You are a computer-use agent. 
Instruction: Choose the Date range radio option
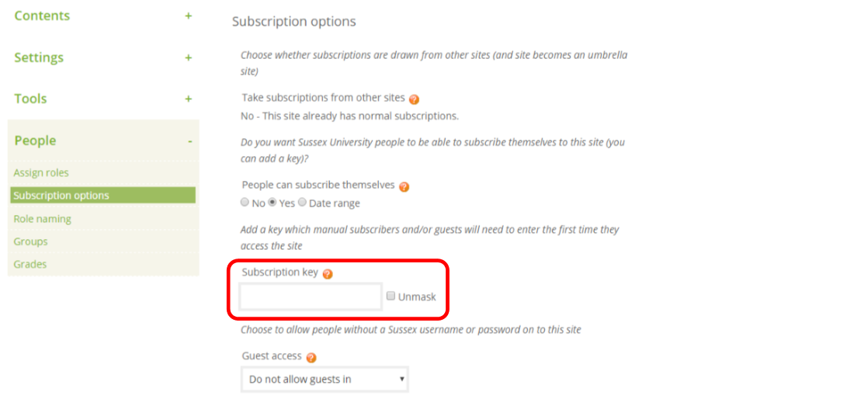(302, 203)
